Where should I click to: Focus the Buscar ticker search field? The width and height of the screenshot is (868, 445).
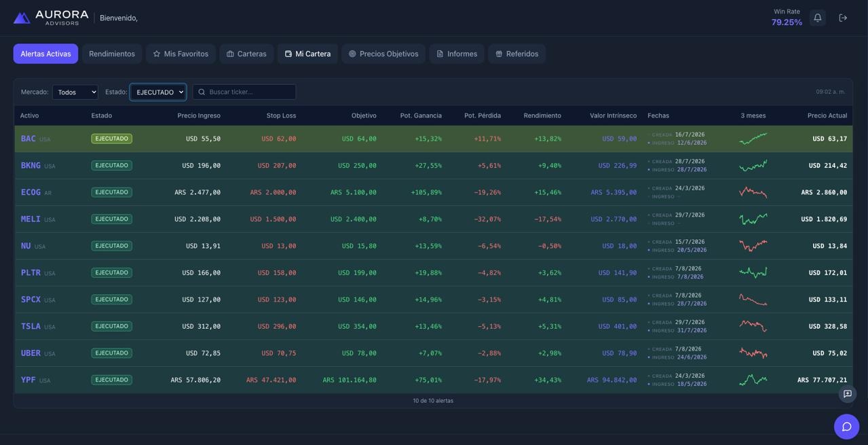(244, 92)
